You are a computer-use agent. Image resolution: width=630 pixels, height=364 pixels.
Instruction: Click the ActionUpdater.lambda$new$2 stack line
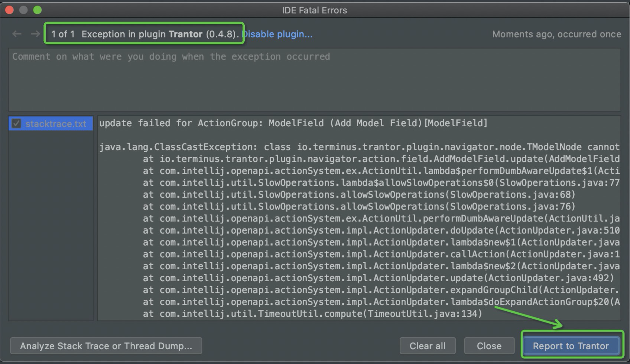click(x=381, y=266)
